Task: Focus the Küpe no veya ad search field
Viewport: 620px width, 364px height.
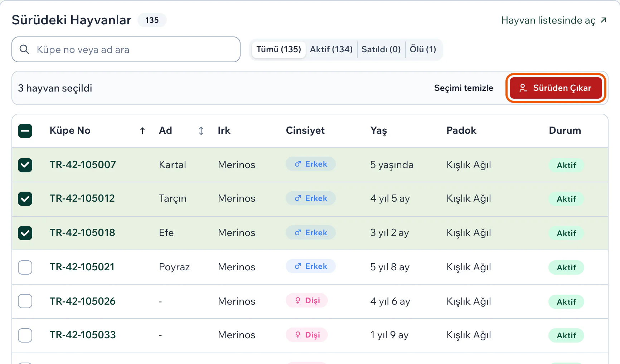Action: tap(126, 49)
